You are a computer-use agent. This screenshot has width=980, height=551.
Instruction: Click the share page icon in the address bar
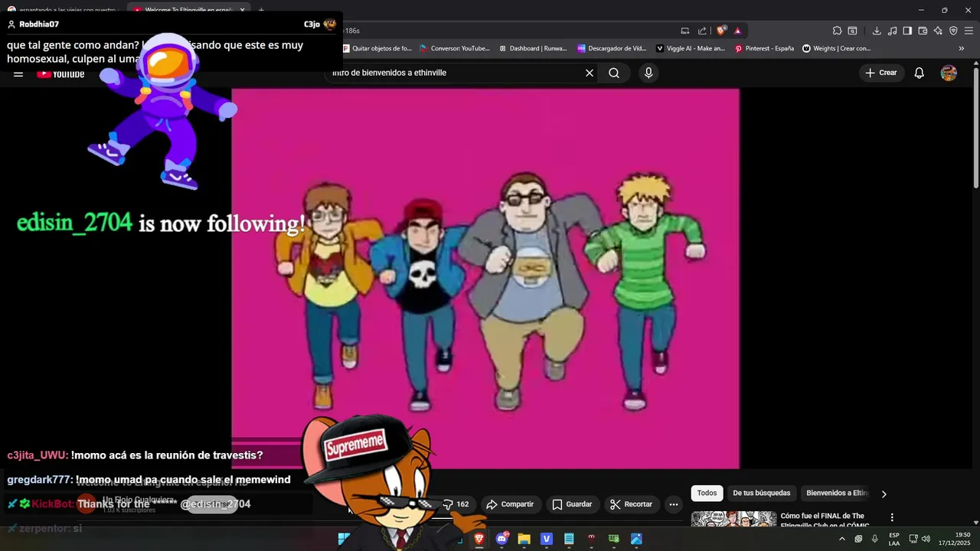pyautogui.click(x=702, y=31)
